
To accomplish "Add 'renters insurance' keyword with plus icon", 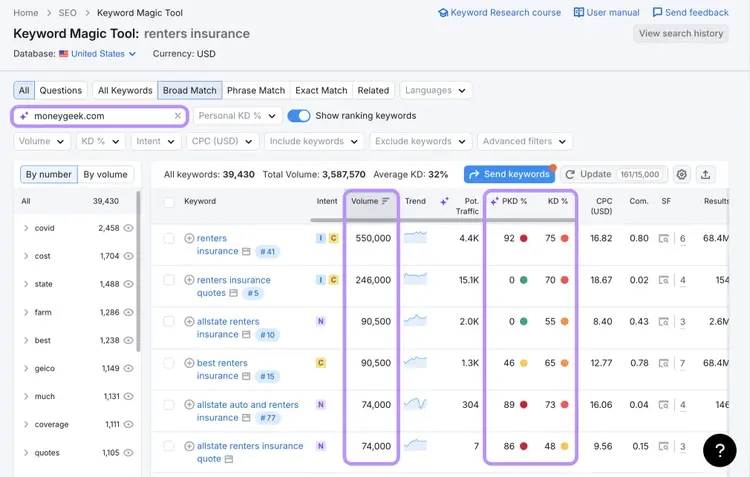I will point(189,238).
